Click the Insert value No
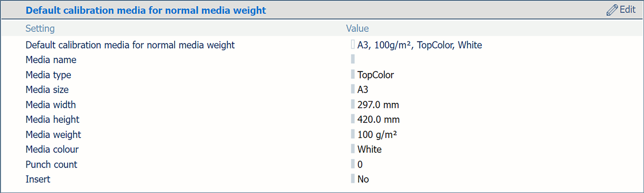The image size is (644, 193). pyautogui.click(x=363, y=179)
